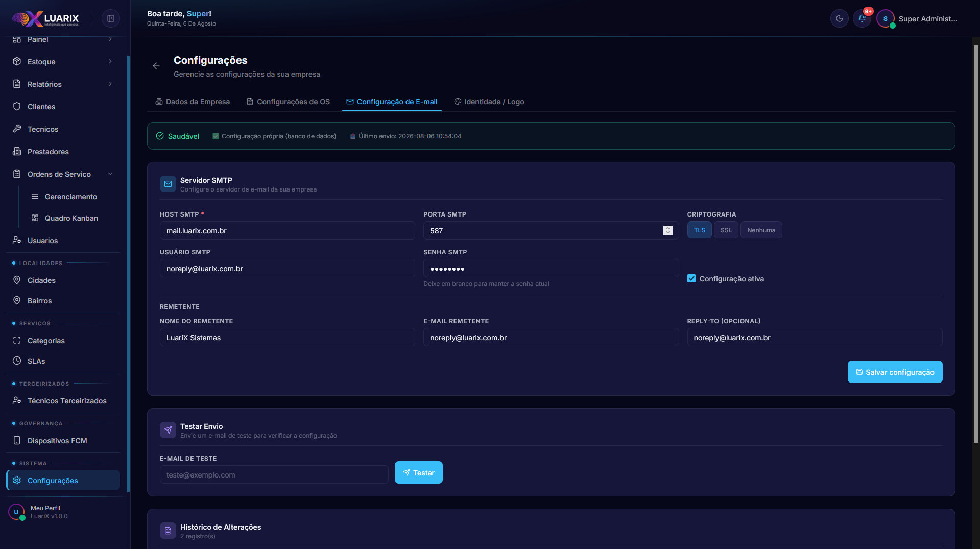This screenshot has width=980, height=549.
Task: Click the Senha SMTP password field
Action: click(551, 268)
